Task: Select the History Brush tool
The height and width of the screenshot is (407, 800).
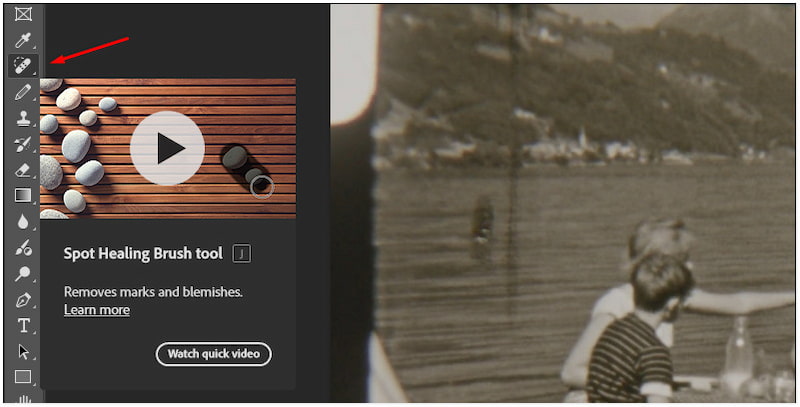Action: point(23,144)
